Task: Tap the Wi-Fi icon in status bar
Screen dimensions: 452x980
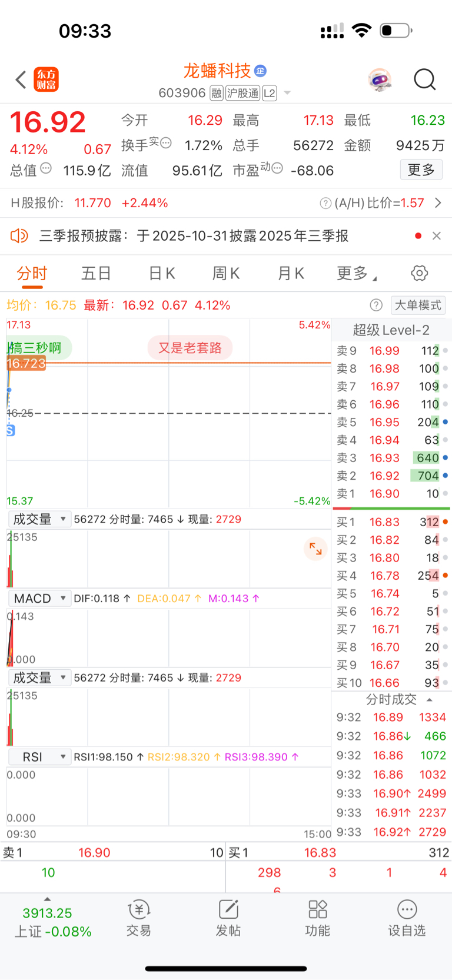Action: (361, 30)
